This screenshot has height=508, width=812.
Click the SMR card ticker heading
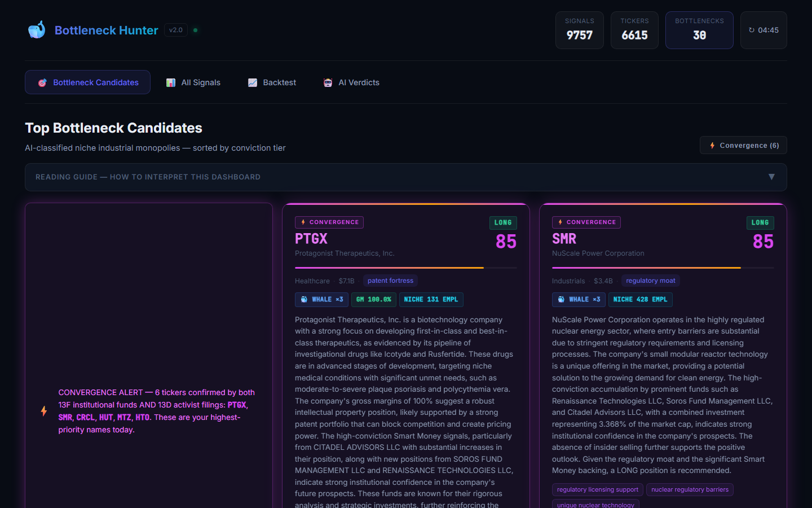564,239
